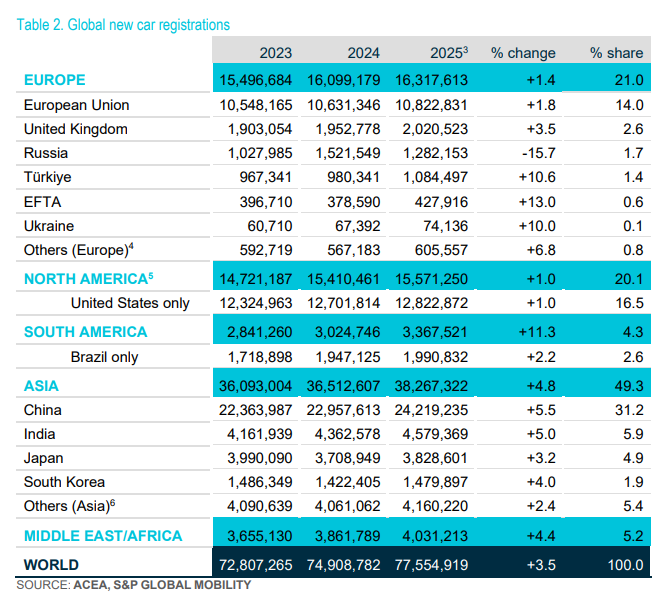Click the EUROPE region heading
663x599 pixels.
point(55,80)
